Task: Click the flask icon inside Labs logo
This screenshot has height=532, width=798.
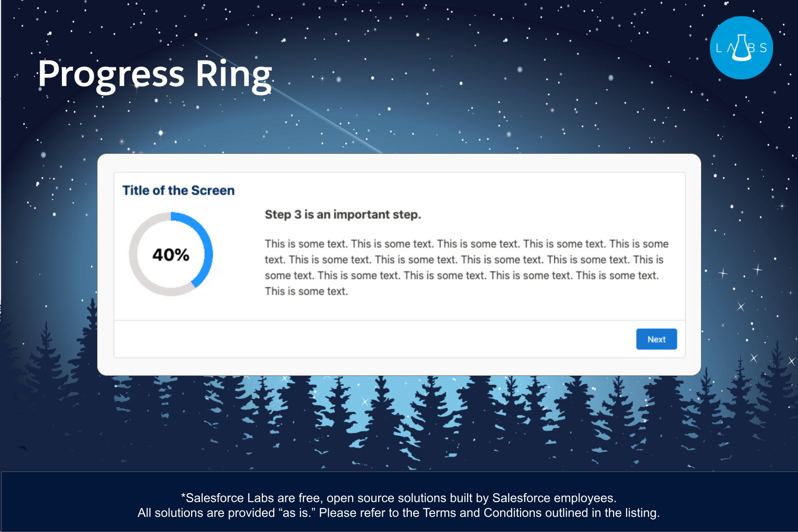Action: (x=742, y=48)
